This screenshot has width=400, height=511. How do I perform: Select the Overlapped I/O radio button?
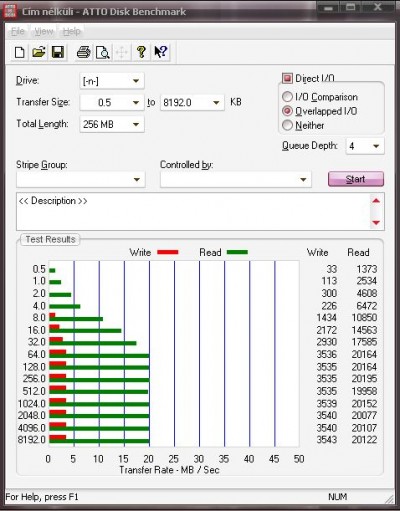[287, 111]
